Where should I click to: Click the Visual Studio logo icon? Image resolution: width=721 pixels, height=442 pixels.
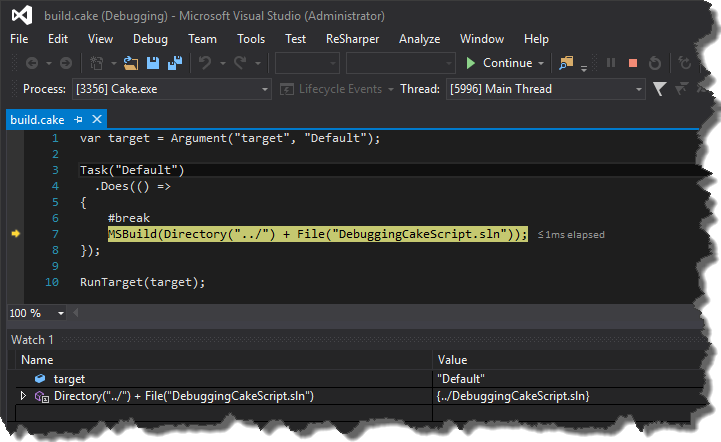pyautogui.click(x=22, y=15)
